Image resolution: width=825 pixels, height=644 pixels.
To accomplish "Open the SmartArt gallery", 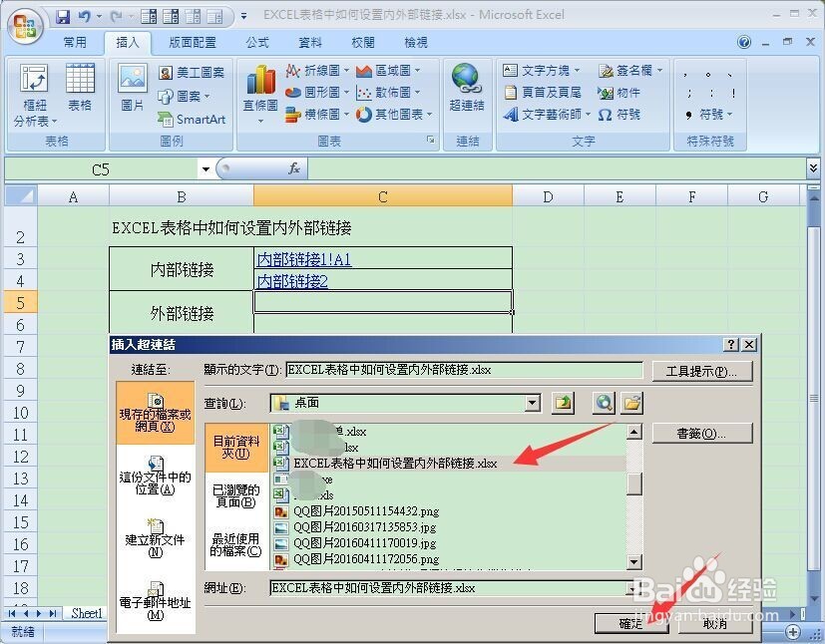I will pos(192,120).
